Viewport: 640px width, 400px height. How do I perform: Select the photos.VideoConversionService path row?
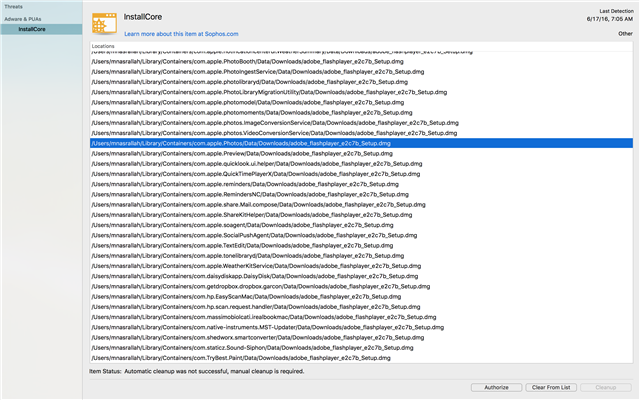click(x=361, y=133)
